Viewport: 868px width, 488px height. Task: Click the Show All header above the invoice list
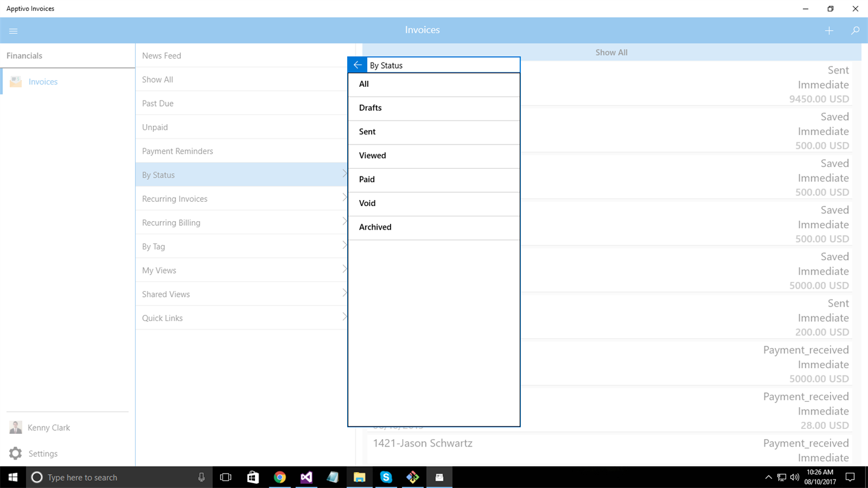(611, 52)
